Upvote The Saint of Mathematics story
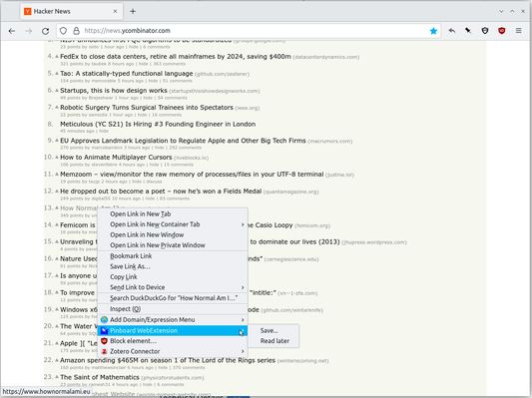532x398 pixels. tap(57, 377)
